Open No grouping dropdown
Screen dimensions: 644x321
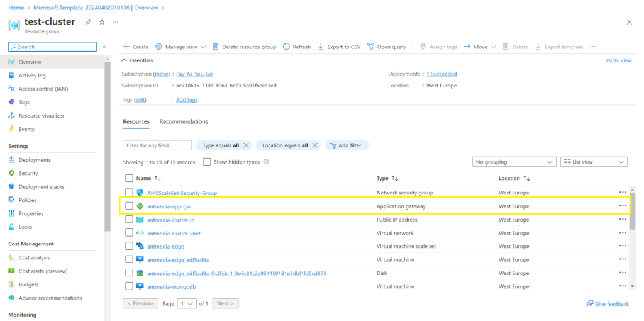514,162
